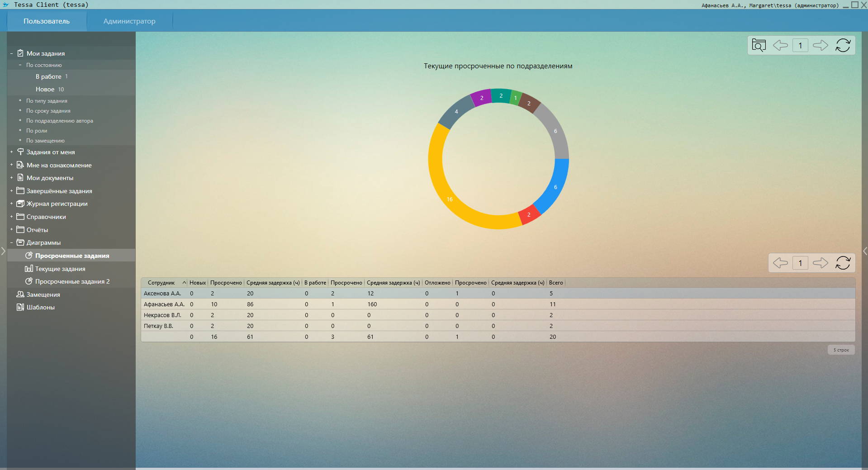The width and height of the screenshot is (868, 470).
Task: Collapse the Мои задания tree node
Action: [x=11, y=53]
